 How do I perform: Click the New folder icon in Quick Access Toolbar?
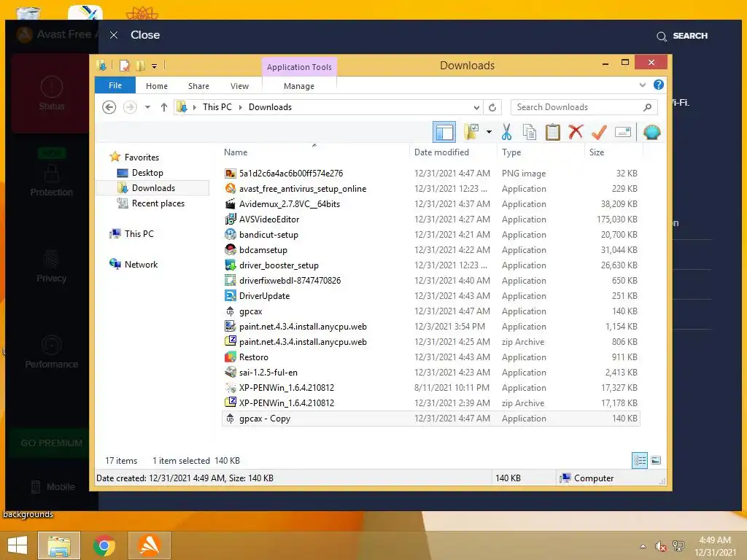point(140,66)
